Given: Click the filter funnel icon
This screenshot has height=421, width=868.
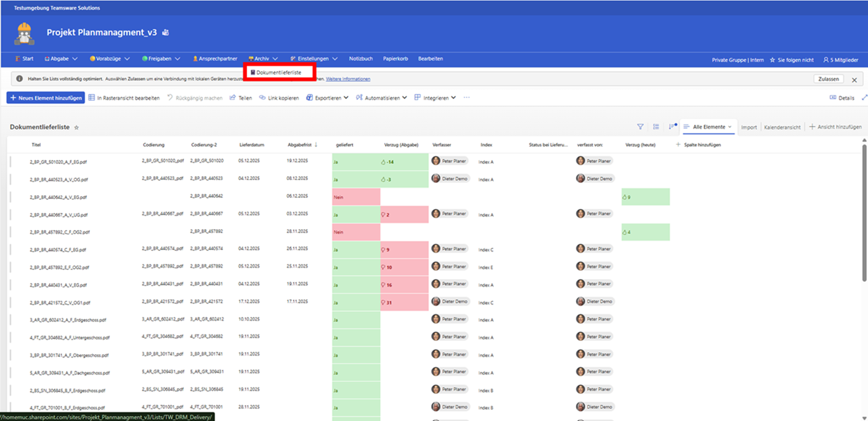Looking at the screenshot, I should coord(640,127).
